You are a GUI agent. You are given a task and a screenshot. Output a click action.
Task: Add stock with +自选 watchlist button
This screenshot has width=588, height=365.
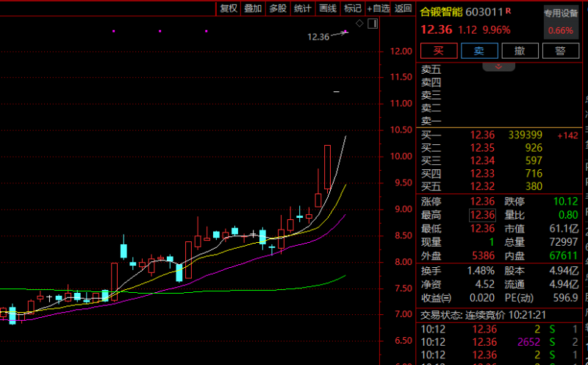pos(378,8)
